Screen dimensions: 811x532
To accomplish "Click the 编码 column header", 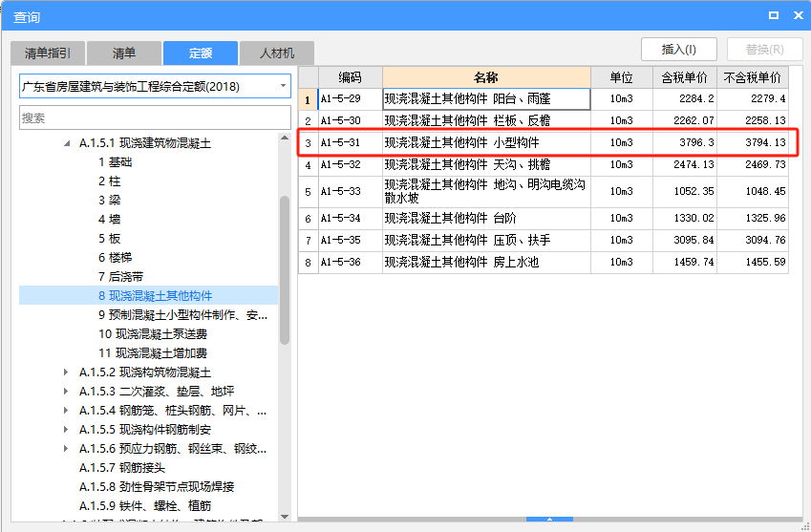I will pos(351,77).
